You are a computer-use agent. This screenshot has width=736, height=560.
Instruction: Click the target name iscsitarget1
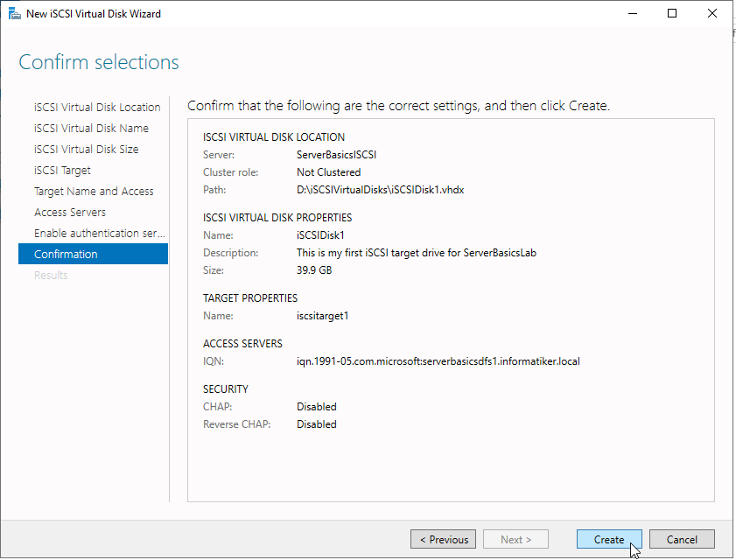(x=322, y=316)
